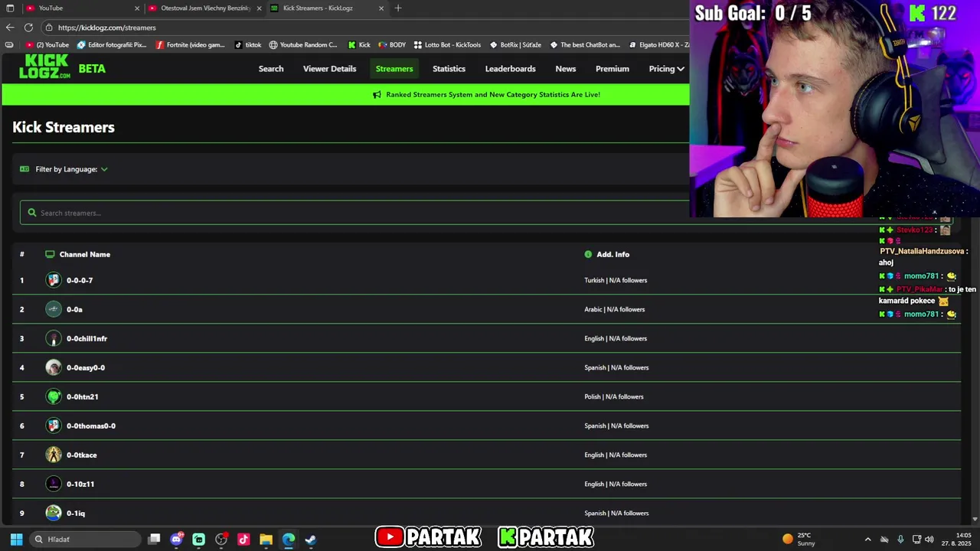
Task: Open streamer 0-0a channel
Action: pyautogui.click(x=74, y=309)
